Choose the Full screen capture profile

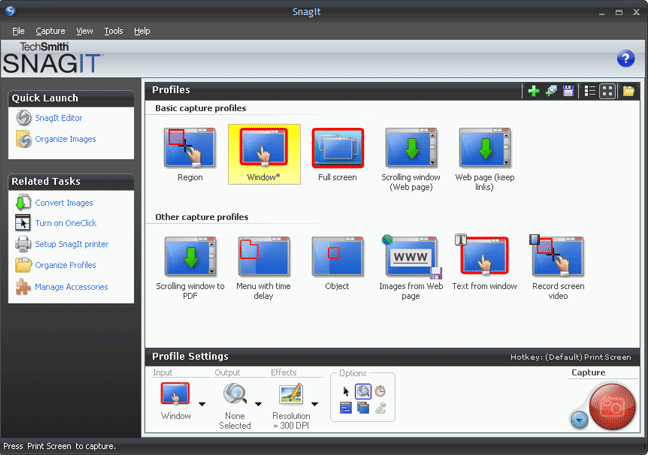coord(338,147)
